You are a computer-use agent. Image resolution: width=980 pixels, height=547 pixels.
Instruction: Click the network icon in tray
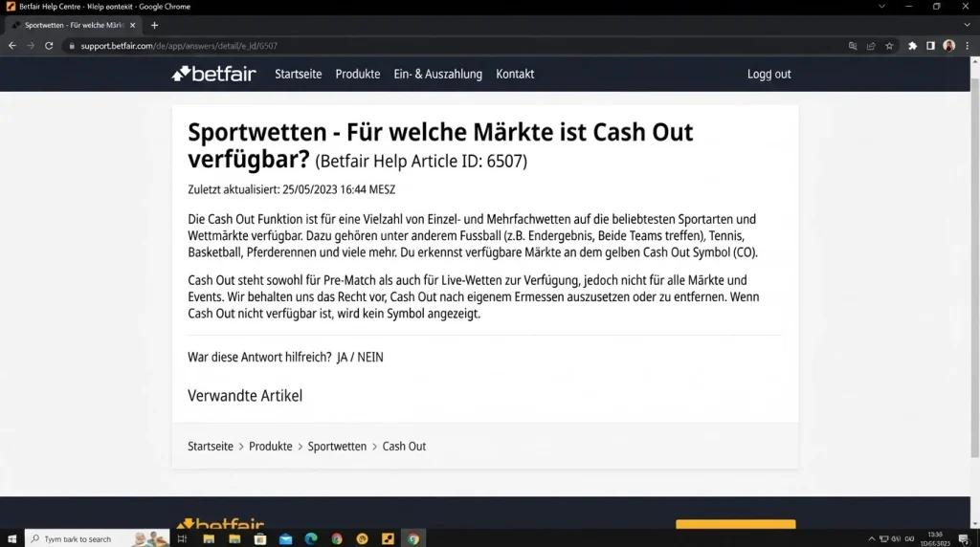(883, 538)
